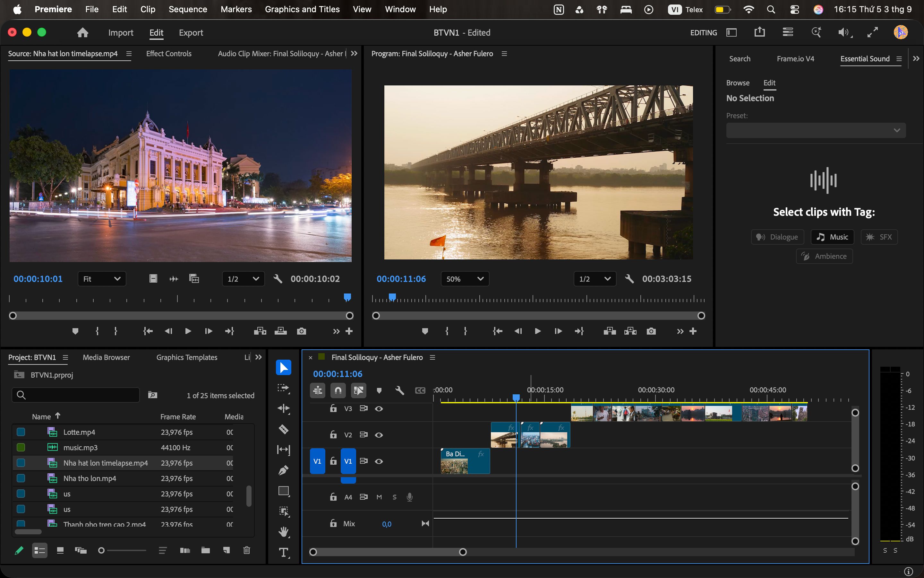Solo track A4 with S button
The height and width of the screenshot is (578, 924).
click(394, 497)
